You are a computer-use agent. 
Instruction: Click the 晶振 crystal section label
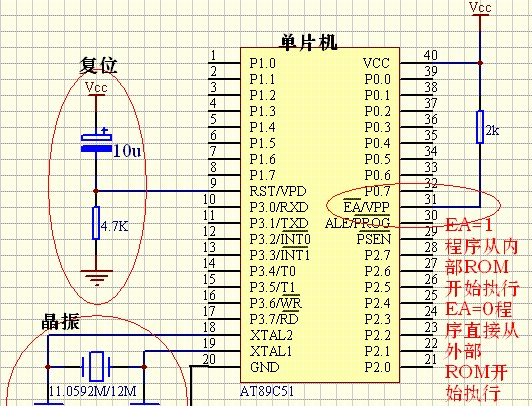[x=61, y=322]
